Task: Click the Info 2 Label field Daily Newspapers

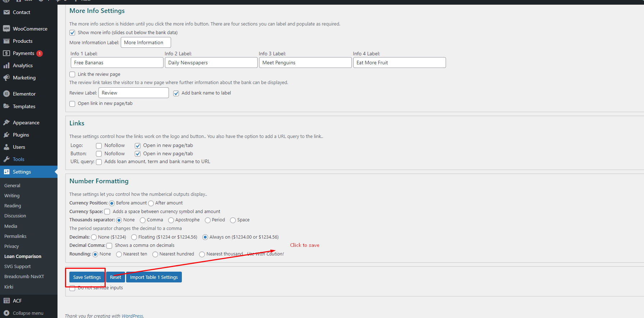Action: coord(211,63)
